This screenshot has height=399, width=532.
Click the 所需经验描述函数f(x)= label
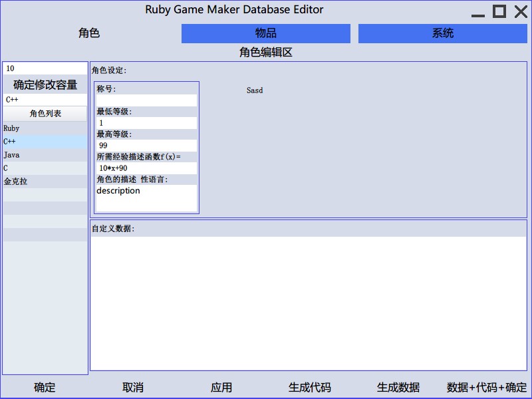[139, 157]
